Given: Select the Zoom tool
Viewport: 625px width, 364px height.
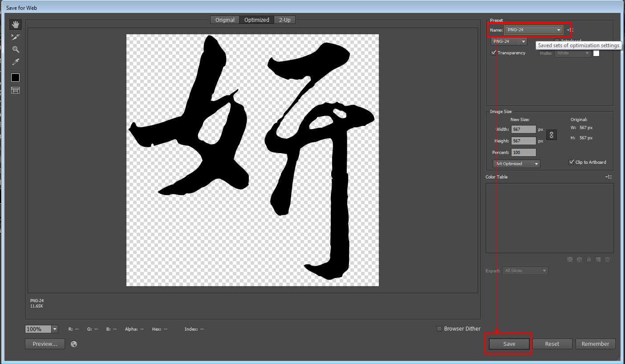Looking at the screenshot, I should (16, 49).
